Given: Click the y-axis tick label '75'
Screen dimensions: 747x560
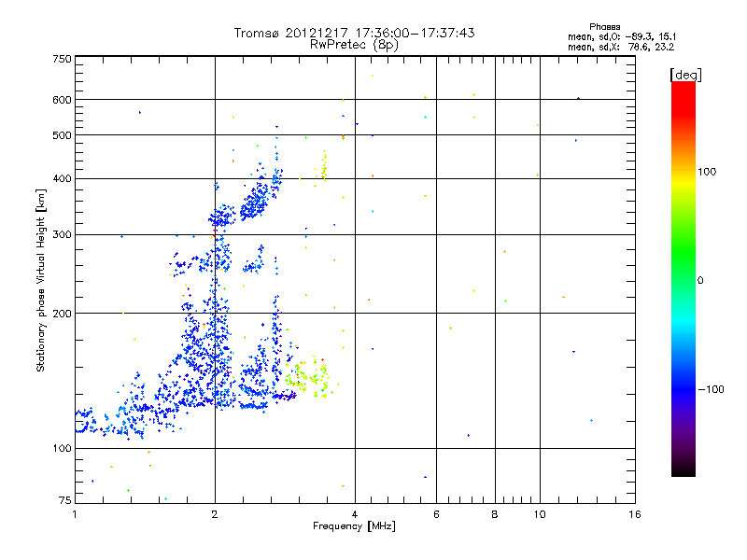Looking at the screenshot, I should 65,500.
